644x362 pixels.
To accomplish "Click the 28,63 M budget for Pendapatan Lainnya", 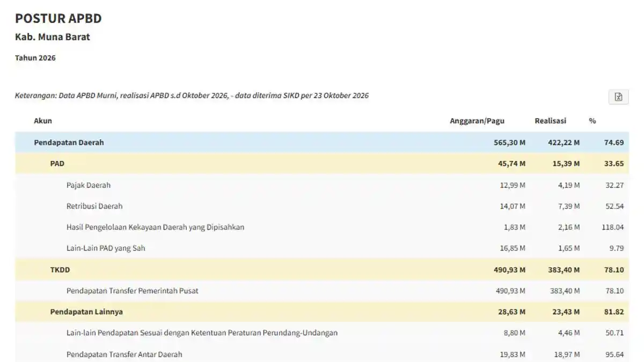I will pyautogui.click(x=512, y=312).
